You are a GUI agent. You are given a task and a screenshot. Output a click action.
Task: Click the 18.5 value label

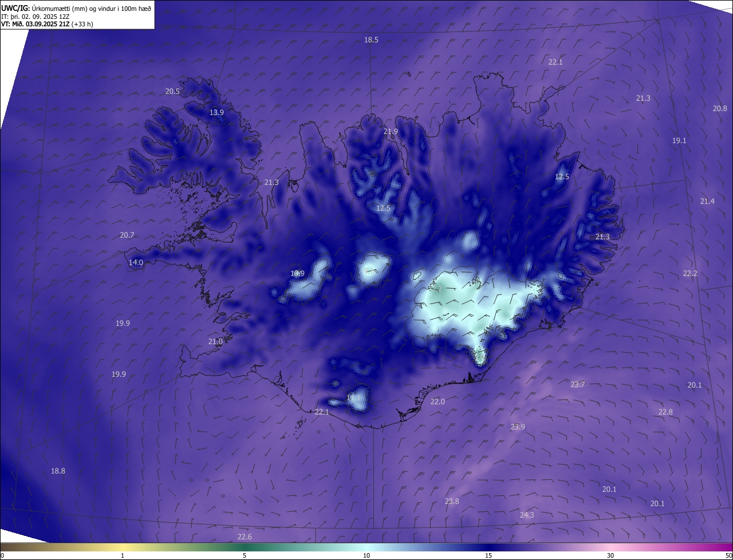(371, 40)
